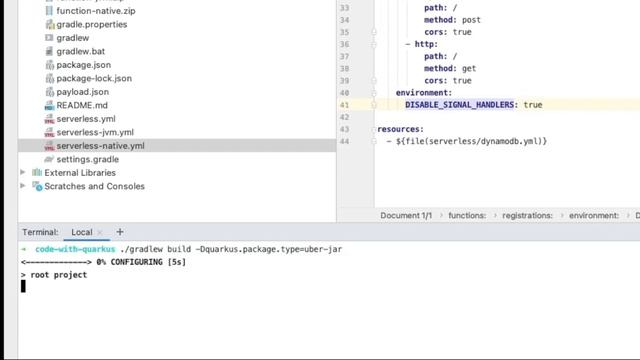This screenshot has height=360, width=640.
Task: Click environment: key on line 40
Action: click(424, 93)
